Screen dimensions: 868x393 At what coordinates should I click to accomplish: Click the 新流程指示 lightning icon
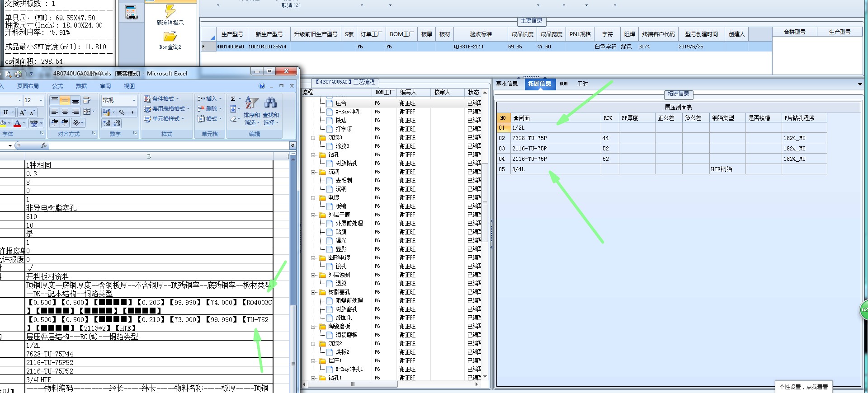point(170,11)
